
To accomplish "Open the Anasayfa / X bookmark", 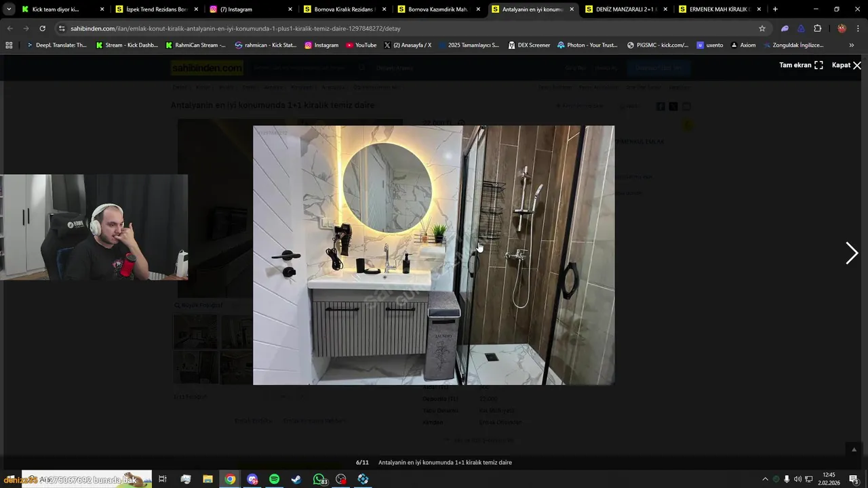I will (x=408, y=45).
